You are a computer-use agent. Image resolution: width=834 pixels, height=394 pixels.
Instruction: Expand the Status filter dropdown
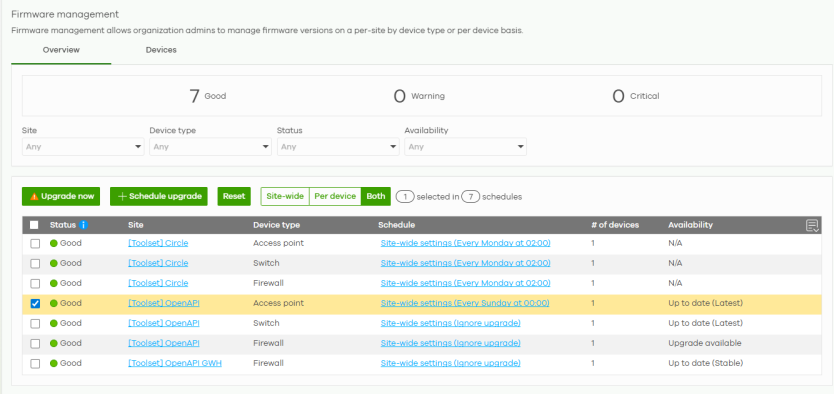(x=338, y=147)
